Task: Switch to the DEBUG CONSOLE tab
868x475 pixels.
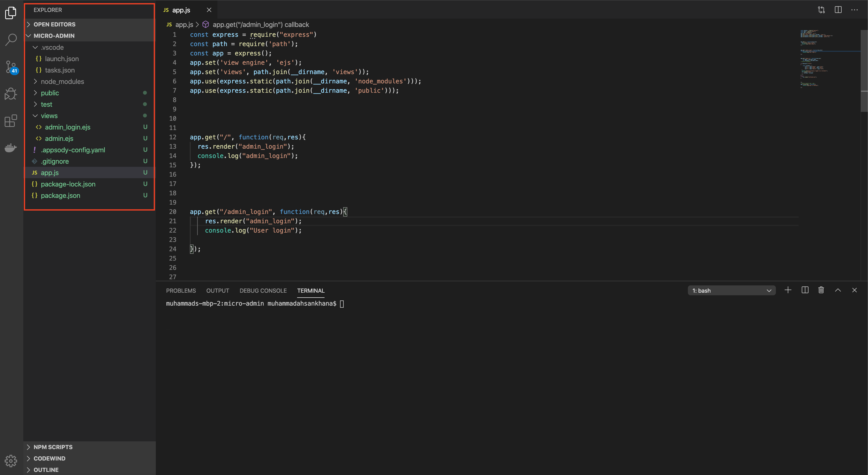Action: [263, 290]
